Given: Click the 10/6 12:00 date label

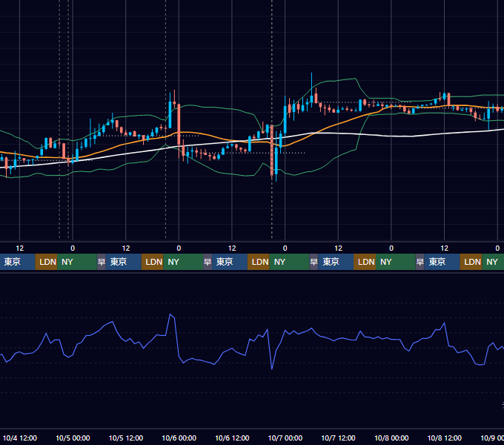Looking at the screenshot, I should click(232, 438).
